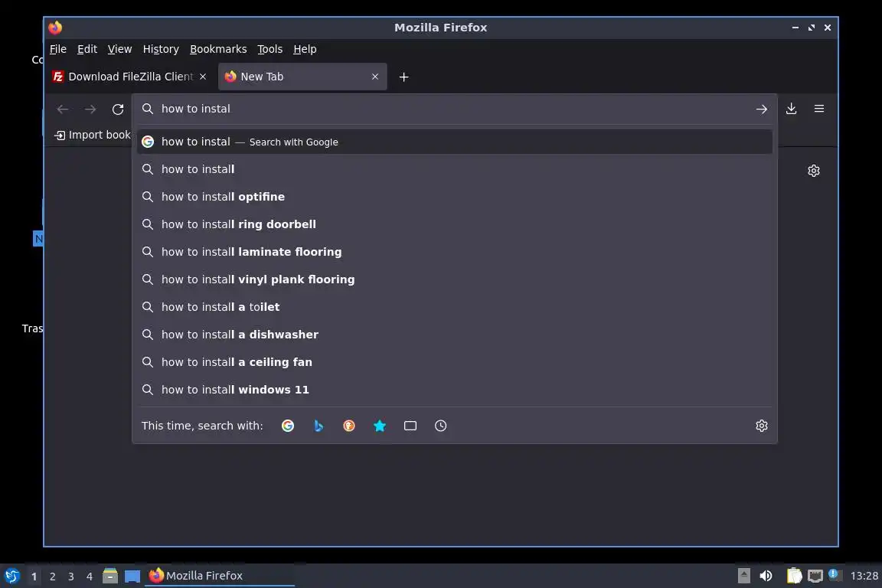Viewport: 882px width, 588px height.
Task: Choose suggestion 'how to install laminate flooring'
Action: click(455, 252)
